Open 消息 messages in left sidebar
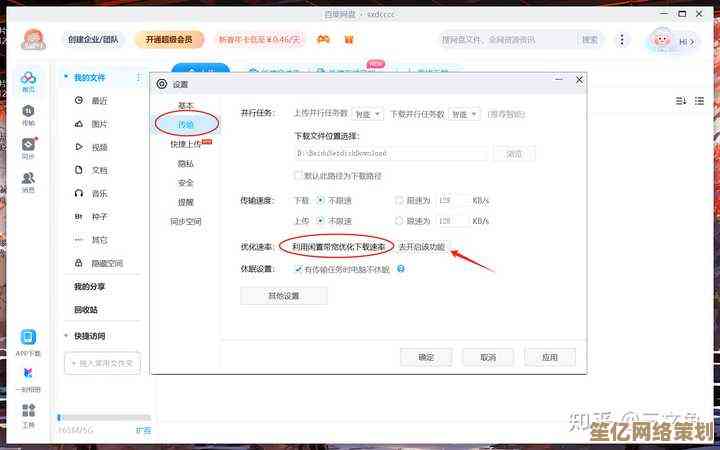Screen dimensions: 720x450 click(28, 180)
